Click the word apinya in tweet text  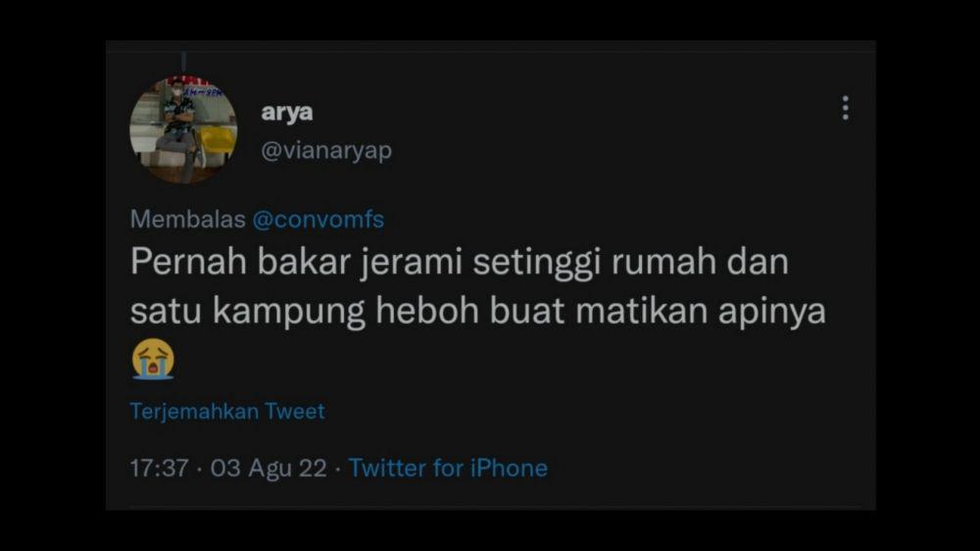coord(772,312)
